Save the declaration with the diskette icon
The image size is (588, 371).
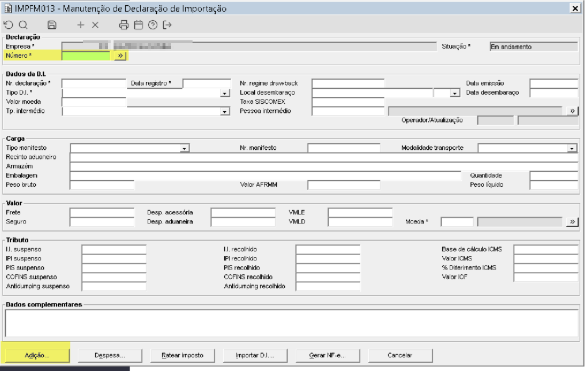(52, 25)
